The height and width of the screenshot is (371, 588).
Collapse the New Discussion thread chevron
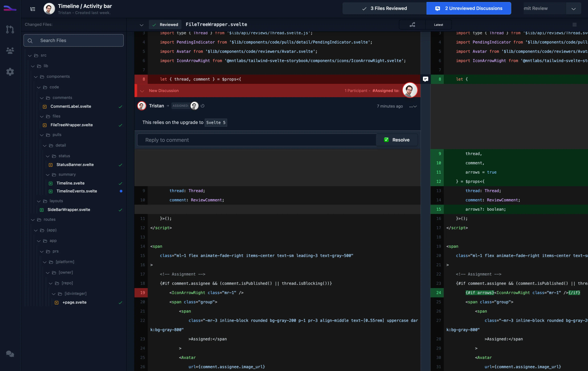142,91
